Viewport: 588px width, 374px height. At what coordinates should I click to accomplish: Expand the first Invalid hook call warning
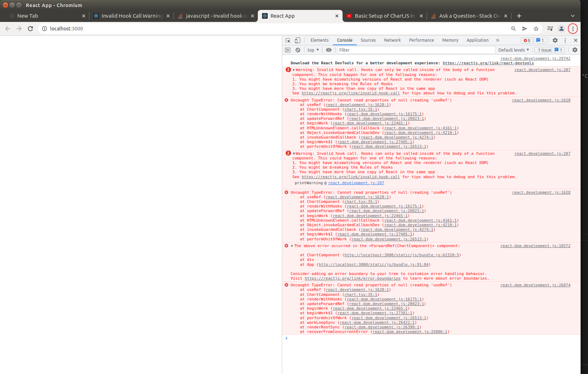pos(293,70)
